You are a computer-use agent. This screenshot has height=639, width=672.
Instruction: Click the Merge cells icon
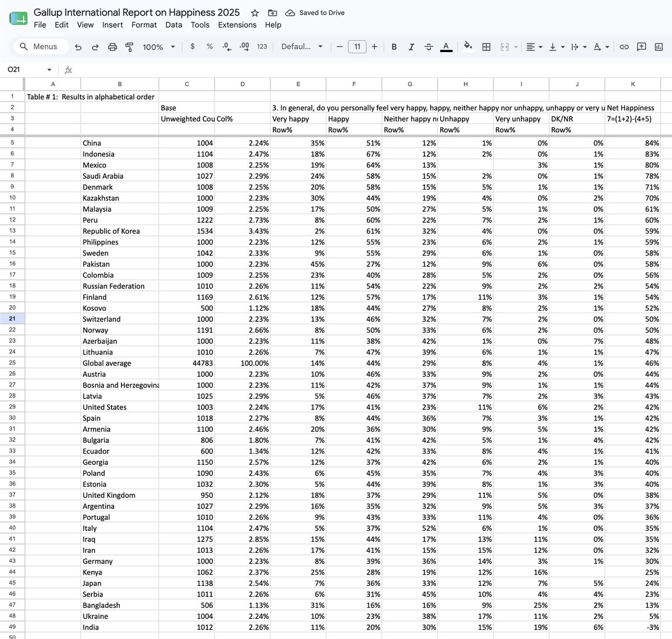click(505, 47)
